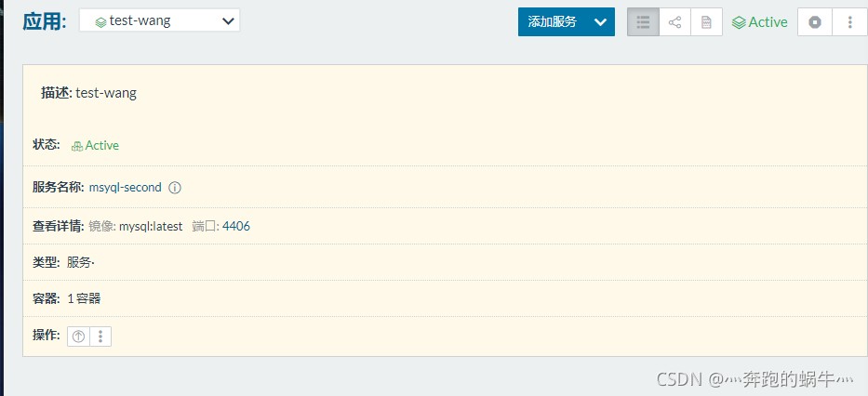This screenshot has width=868, height=396.
Task: Show the compose file view
Action: pos(706,22)
